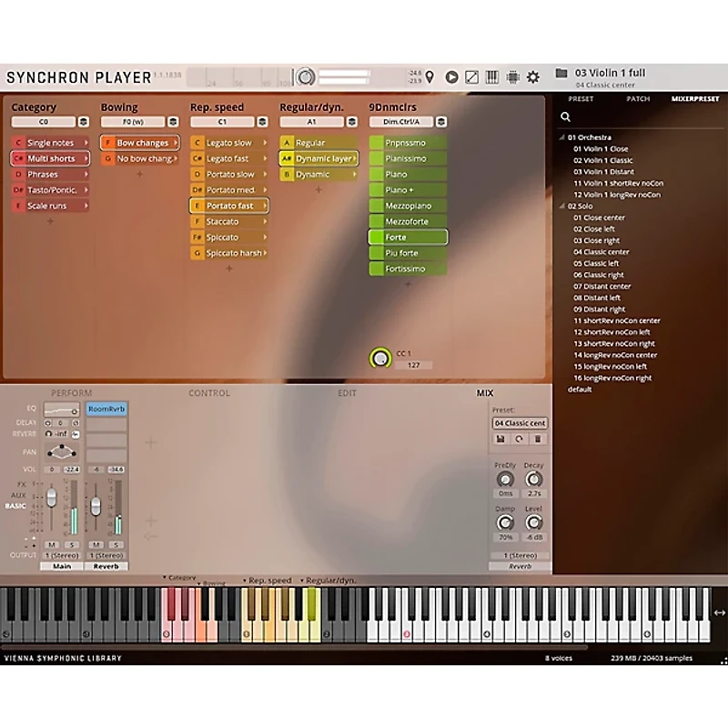The width and height of the screenshot is (728, 728).
Task: Open the Main channel output 1 (Stereo) dropdown
Action: pos(62,555)
